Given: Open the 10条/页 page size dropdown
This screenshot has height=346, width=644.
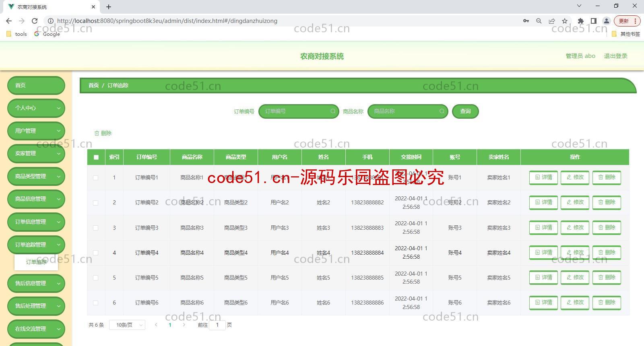Looking at the screenshot, I should click(127, 325).
